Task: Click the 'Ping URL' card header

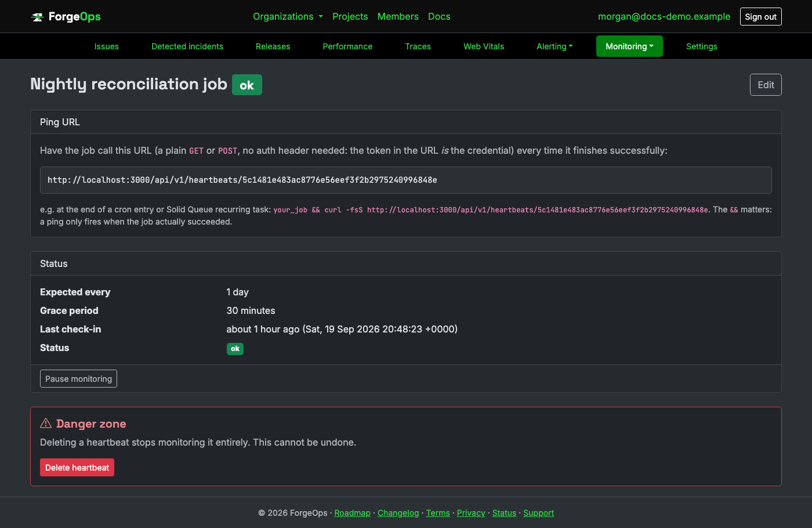Action: [x=406, y=122]
